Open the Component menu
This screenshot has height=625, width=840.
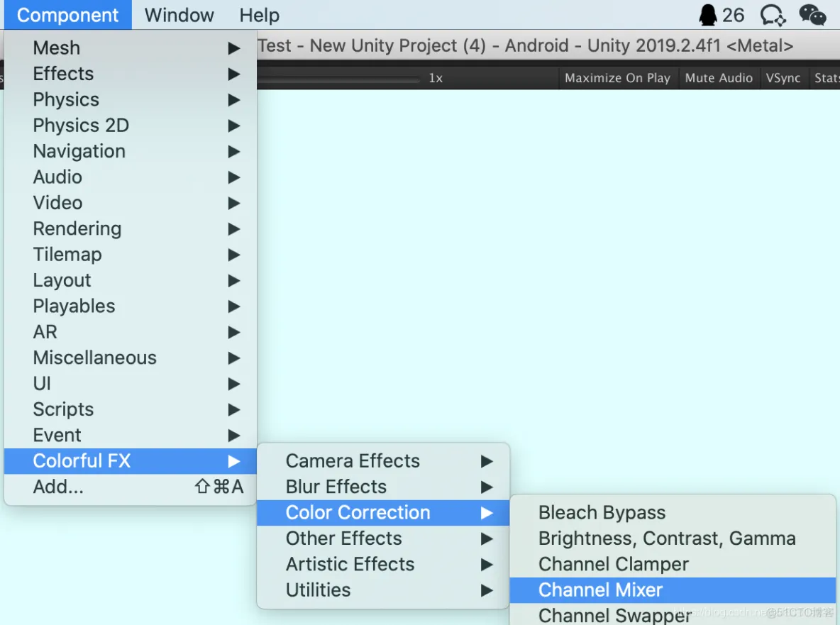pyautogui.click(x=68, y=15)
